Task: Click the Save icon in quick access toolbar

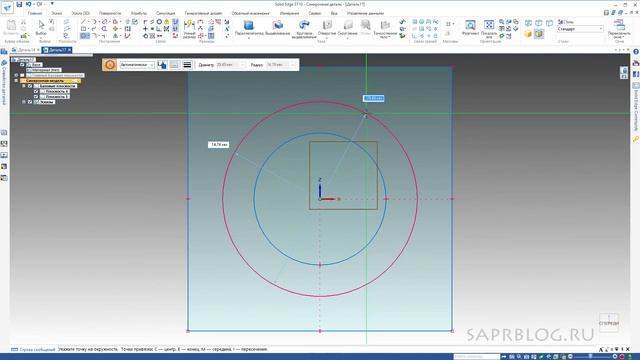Action: tap(19, 4)
